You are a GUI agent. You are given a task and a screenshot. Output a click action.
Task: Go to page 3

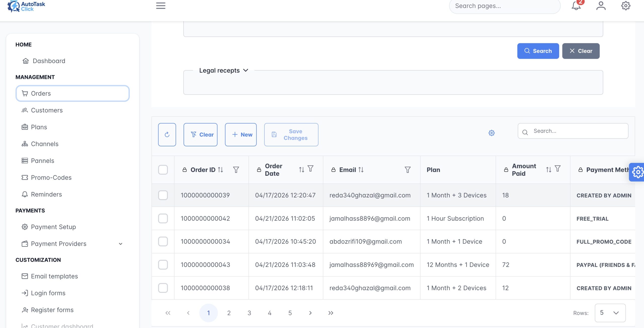[249, 313]
